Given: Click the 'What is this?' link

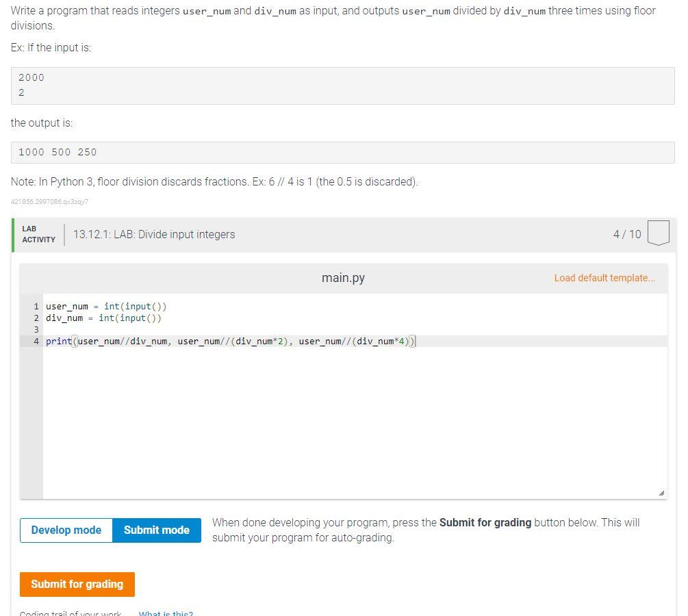Looking at the screenshot, I should 166,613.
